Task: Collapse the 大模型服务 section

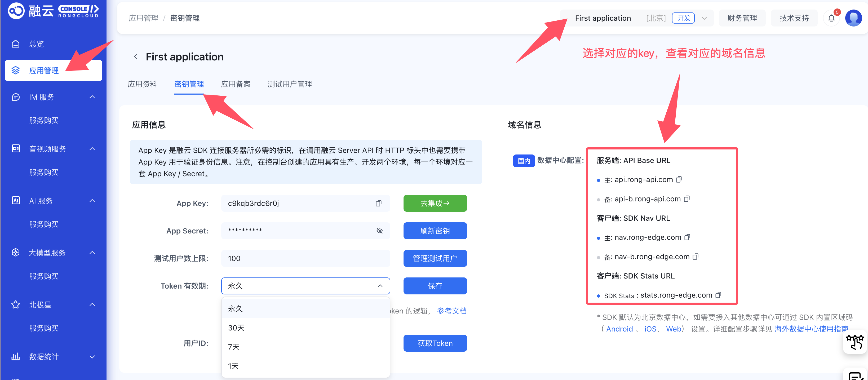Action: (92, 252)
